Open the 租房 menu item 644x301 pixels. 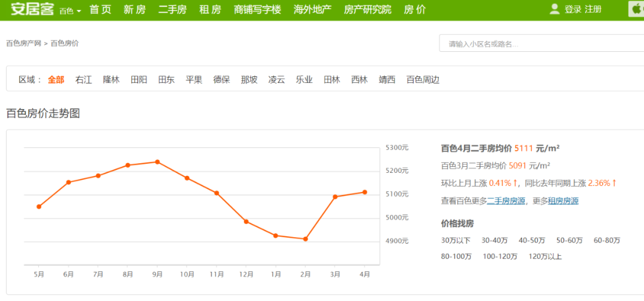pyautogui.click(x=210, y=10)
